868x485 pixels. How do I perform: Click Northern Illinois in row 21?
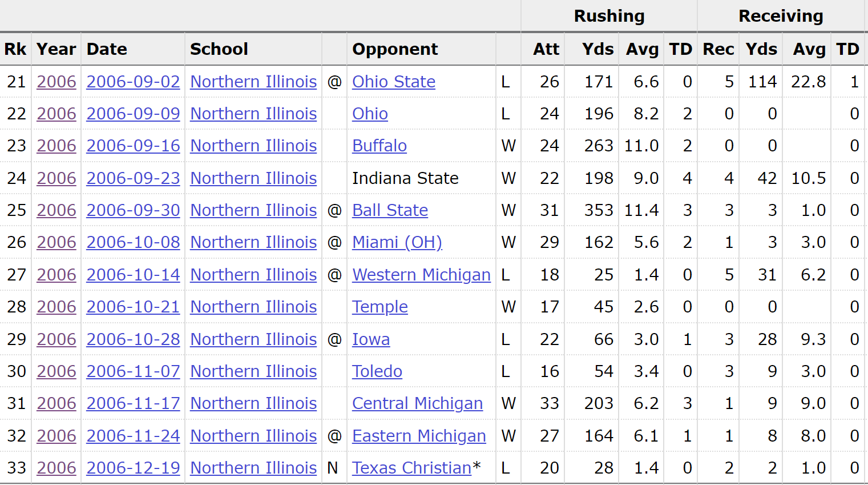click(x=253, y=82)
